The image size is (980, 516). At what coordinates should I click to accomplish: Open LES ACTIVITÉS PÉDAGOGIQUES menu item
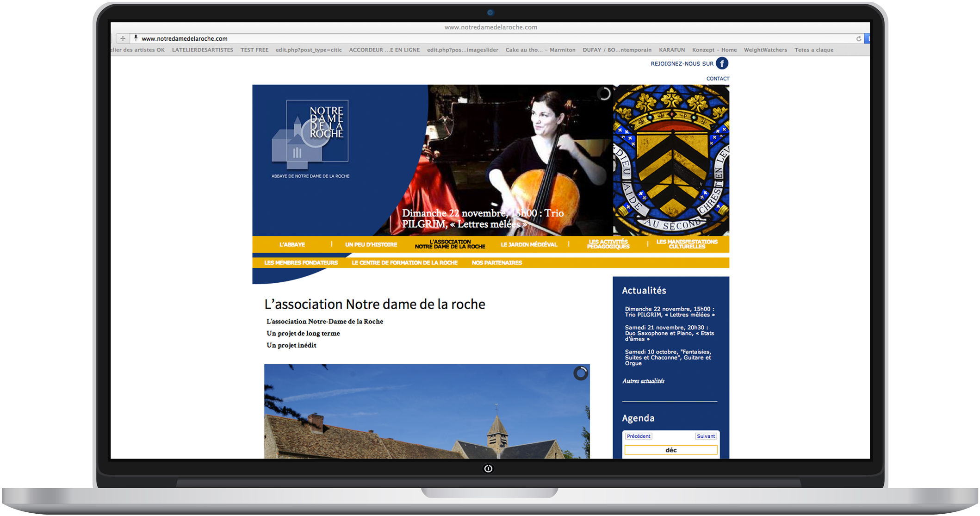pos(608,244)
